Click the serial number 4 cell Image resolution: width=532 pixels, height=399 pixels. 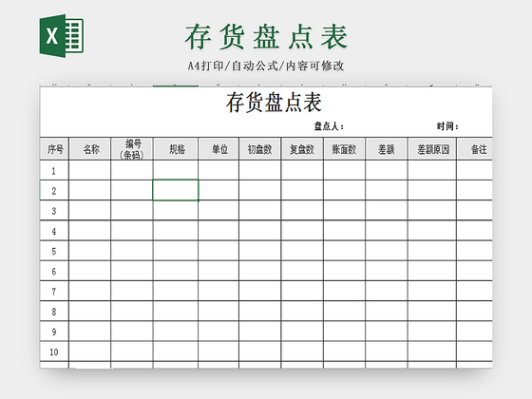click(x=54, y=231)
